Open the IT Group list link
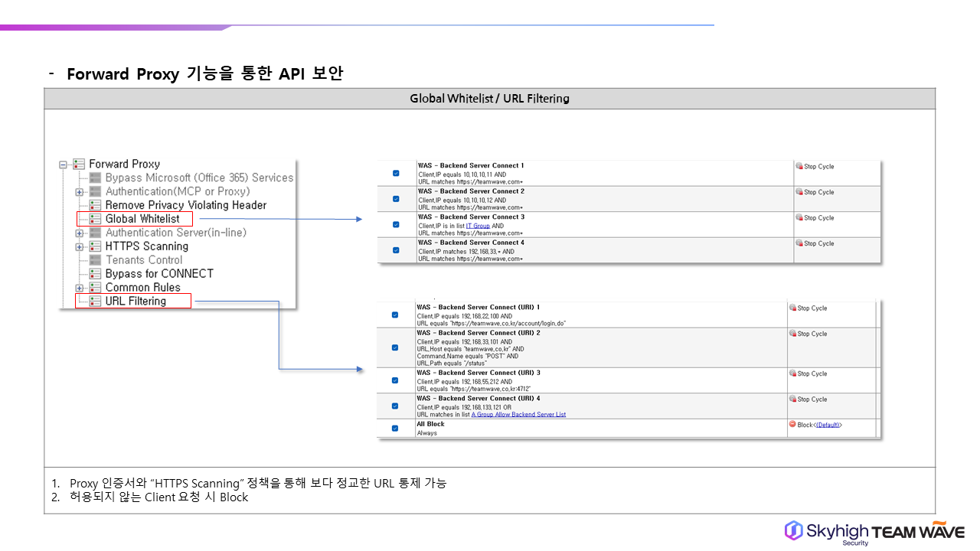The height and width of the screenshot is (551, 980). [478, 227]
